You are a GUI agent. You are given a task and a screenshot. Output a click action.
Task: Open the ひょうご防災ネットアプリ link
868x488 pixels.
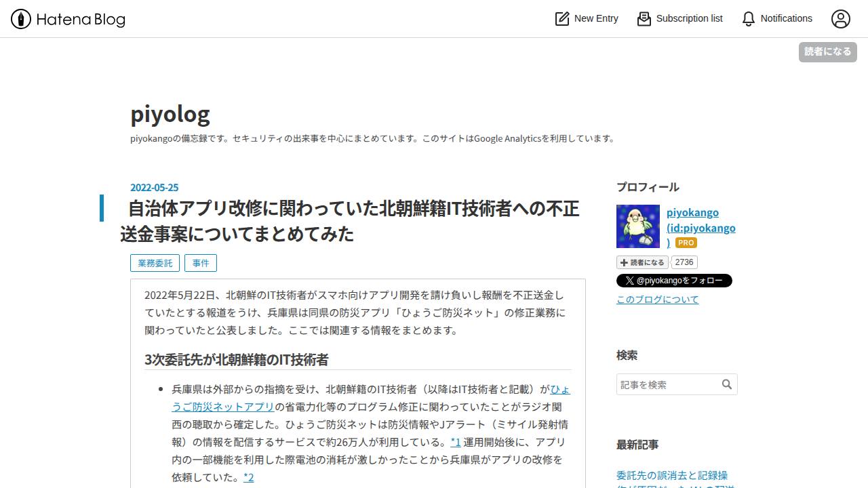[222, 407]
